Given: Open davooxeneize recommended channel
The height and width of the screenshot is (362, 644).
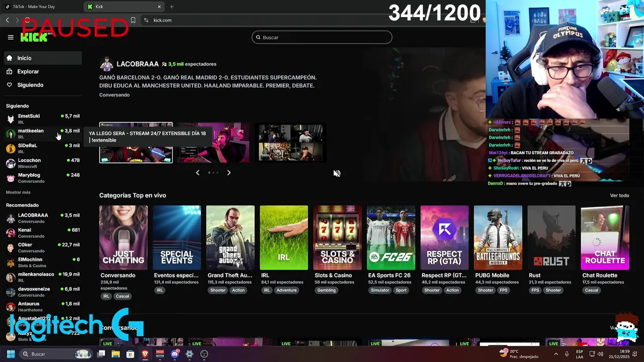Looking at the screenshot, I should click(43, 292).
